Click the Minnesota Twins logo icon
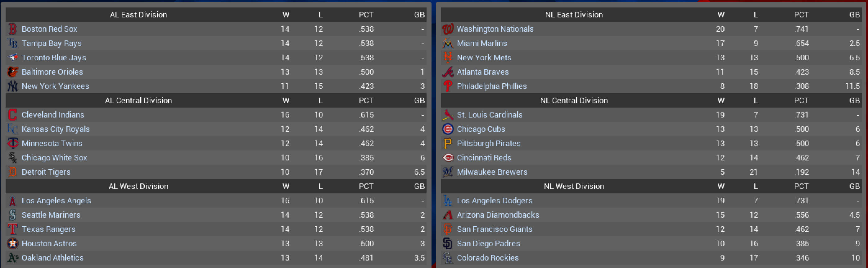The image size is (868, 268). 12,143
